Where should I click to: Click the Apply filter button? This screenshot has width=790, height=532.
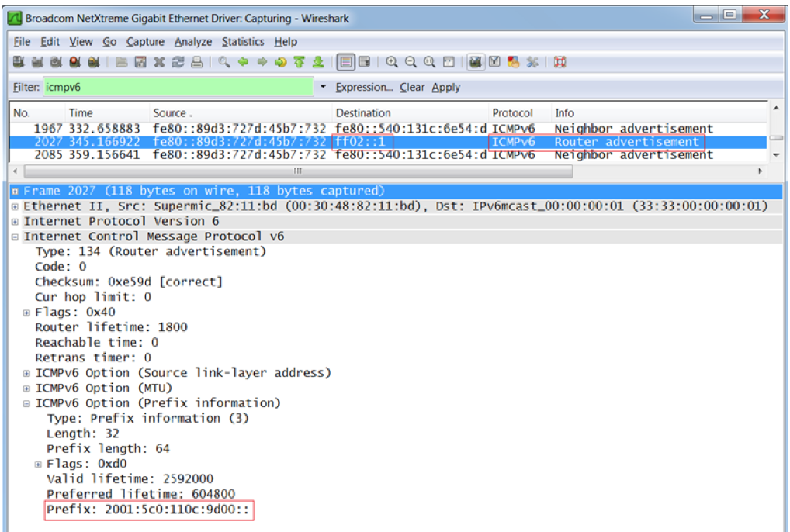[446, 88]
